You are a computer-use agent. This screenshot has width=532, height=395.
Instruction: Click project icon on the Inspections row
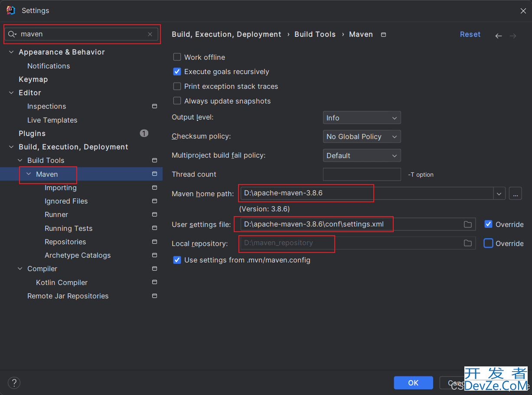[154, 106]
